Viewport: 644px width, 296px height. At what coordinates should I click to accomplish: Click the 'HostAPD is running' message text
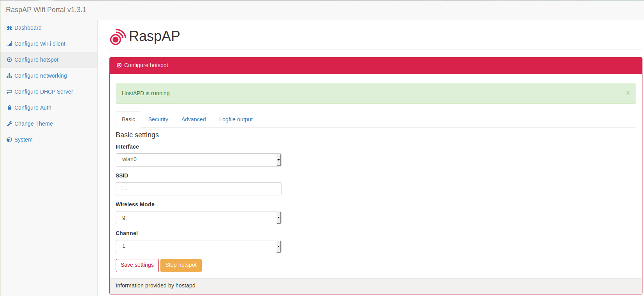146,94
